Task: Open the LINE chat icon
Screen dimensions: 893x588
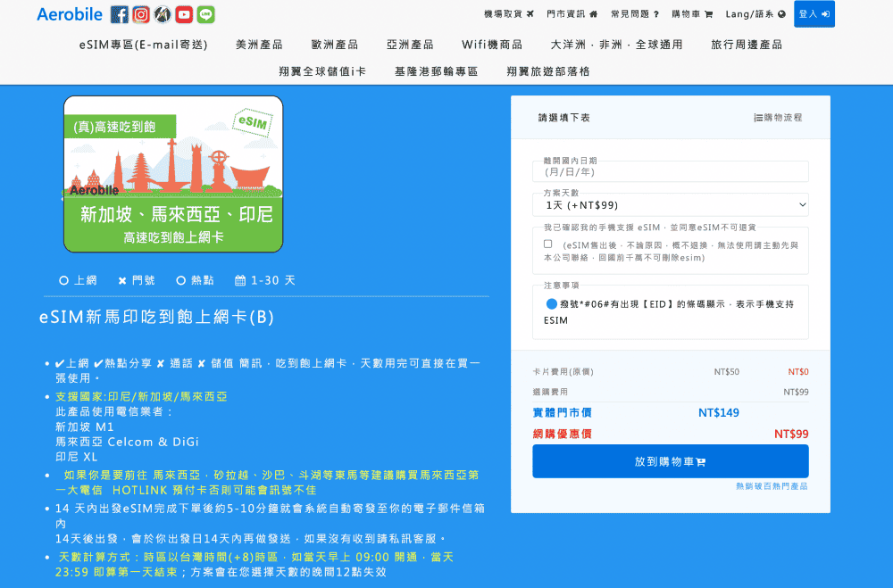Action: pyautogui.click(x=205, y=14)
